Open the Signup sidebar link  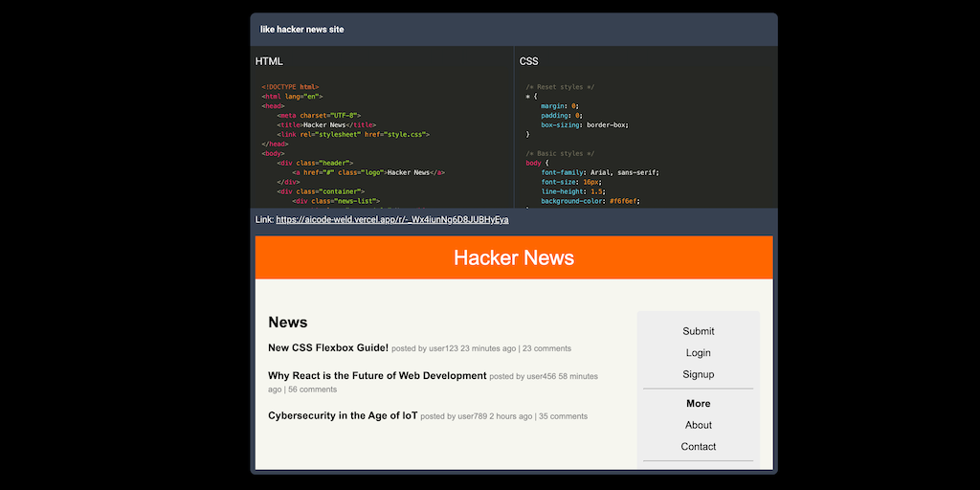698,374
